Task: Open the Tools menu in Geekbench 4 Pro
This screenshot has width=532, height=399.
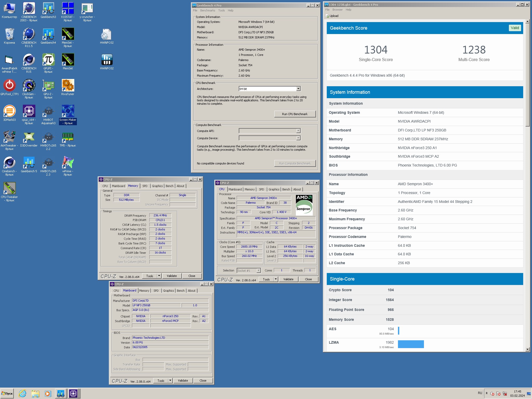Action: (222, 11)
